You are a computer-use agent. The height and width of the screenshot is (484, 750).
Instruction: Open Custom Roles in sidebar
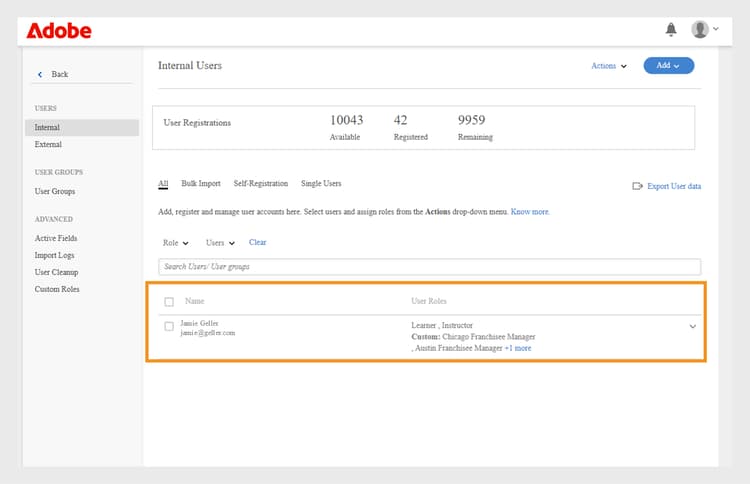click(57, 289)
